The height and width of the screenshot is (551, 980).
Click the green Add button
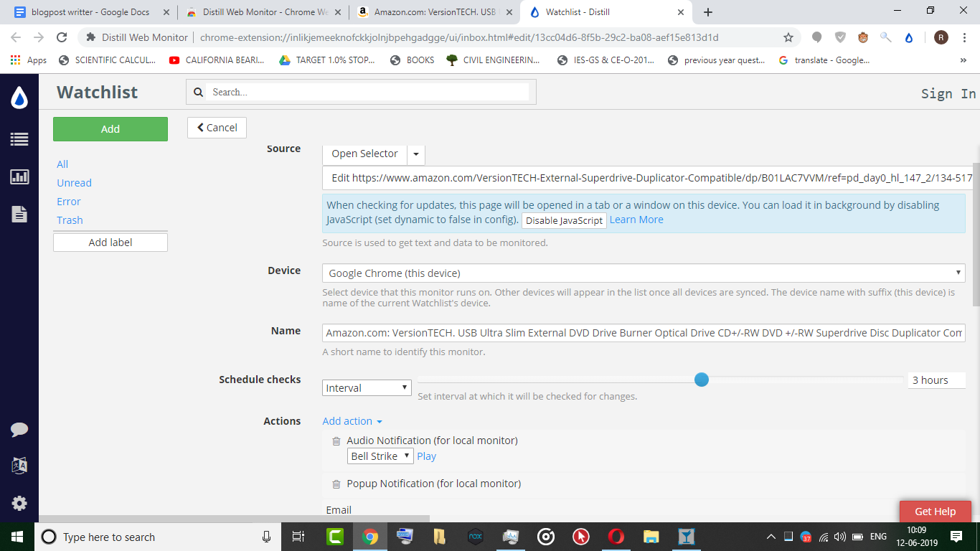click(110, 129)
